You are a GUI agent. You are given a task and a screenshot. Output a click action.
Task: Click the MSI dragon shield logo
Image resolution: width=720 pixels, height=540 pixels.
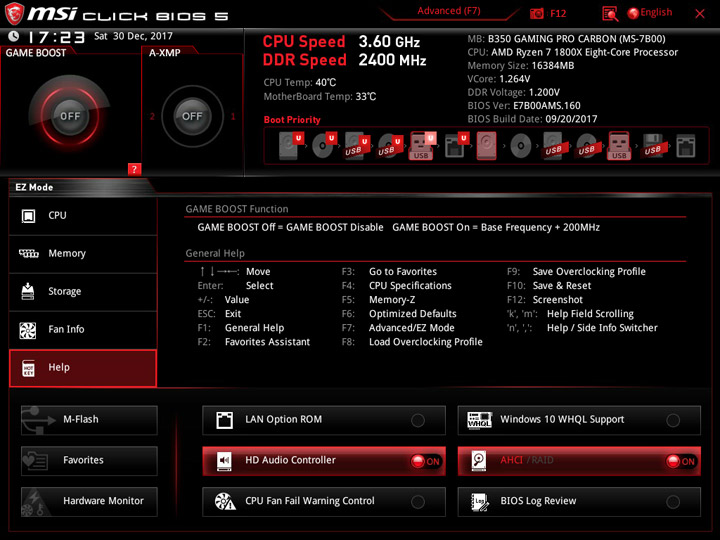[x=14, y=13]
